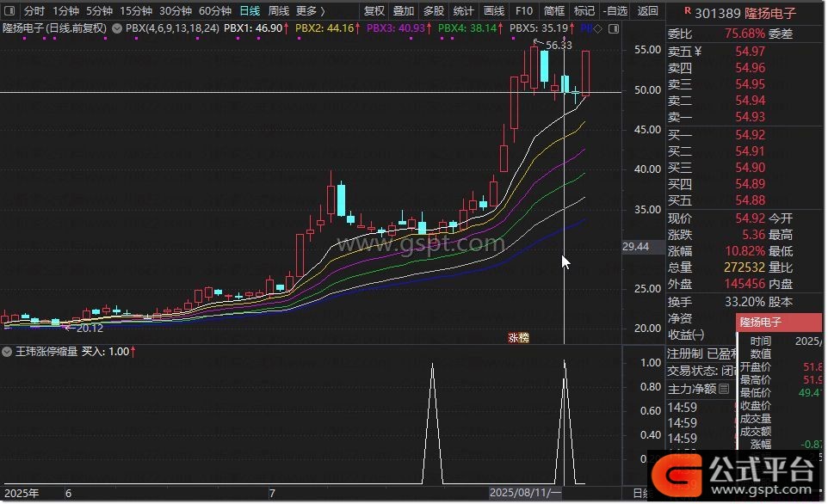828x504 pixels.
Task: Select the 买五 price 54.88
Action: (x=750, y=200)
